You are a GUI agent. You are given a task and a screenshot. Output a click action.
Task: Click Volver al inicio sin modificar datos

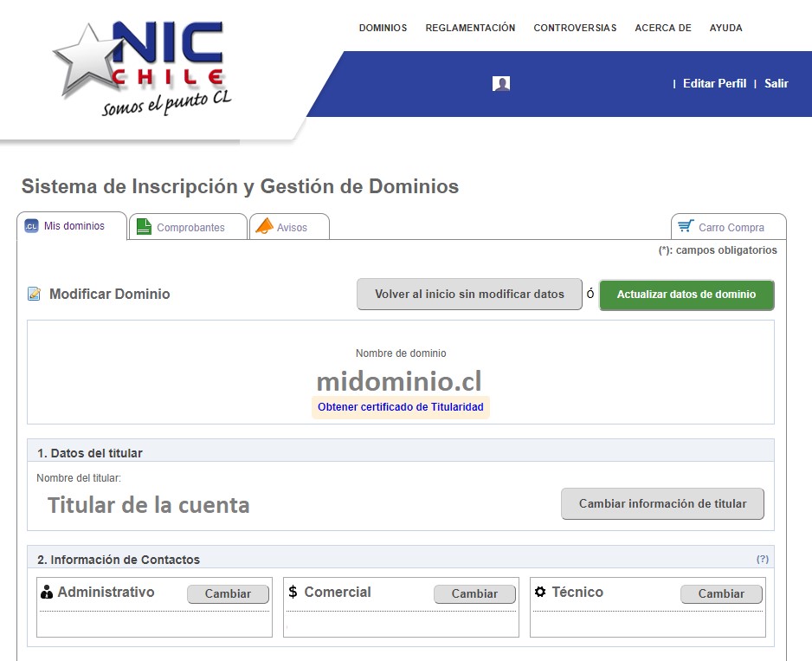tap(469, 294)
